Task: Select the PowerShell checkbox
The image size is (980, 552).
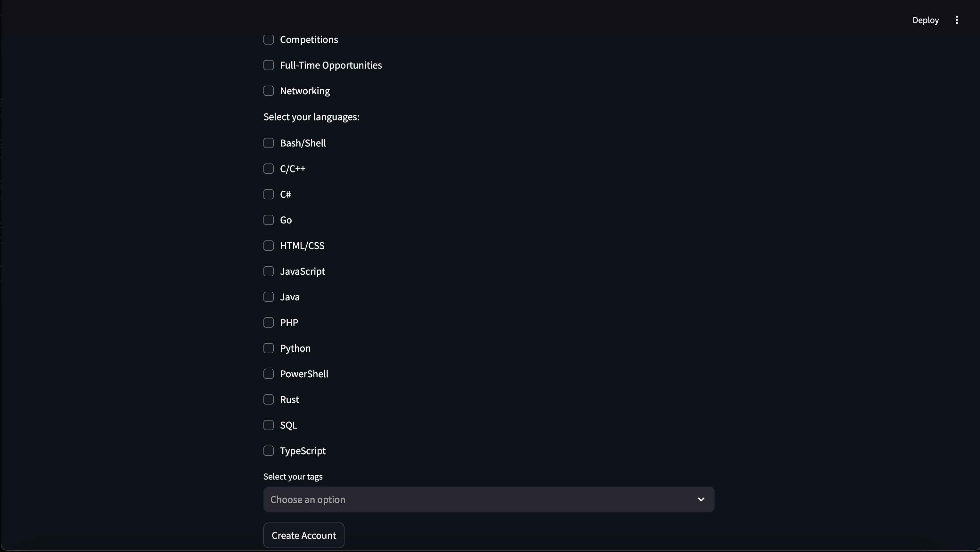Action: pos(269,373)
